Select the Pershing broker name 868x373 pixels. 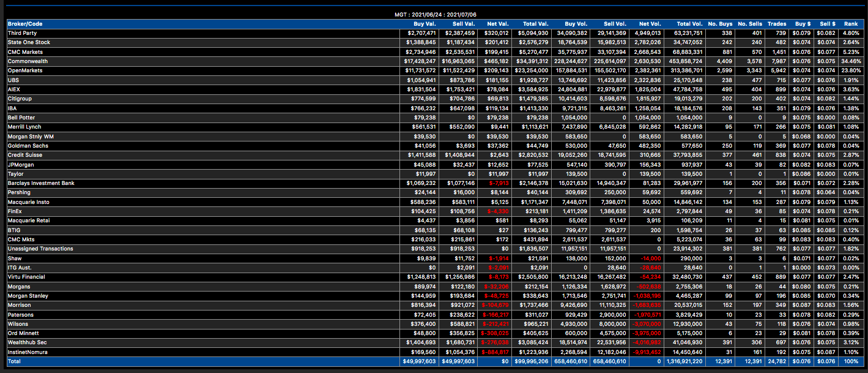click(18, 193)
